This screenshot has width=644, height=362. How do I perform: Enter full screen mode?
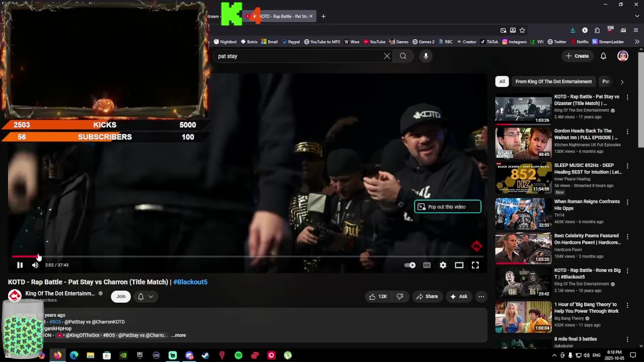[475, 265]
